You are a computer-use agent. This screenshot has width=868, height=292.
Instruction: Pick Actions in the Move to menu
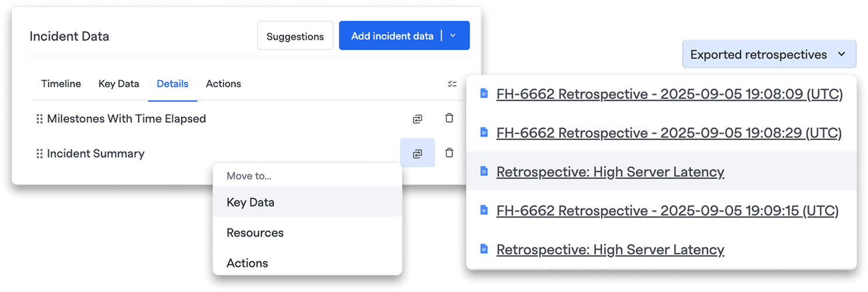click(247, 263)
